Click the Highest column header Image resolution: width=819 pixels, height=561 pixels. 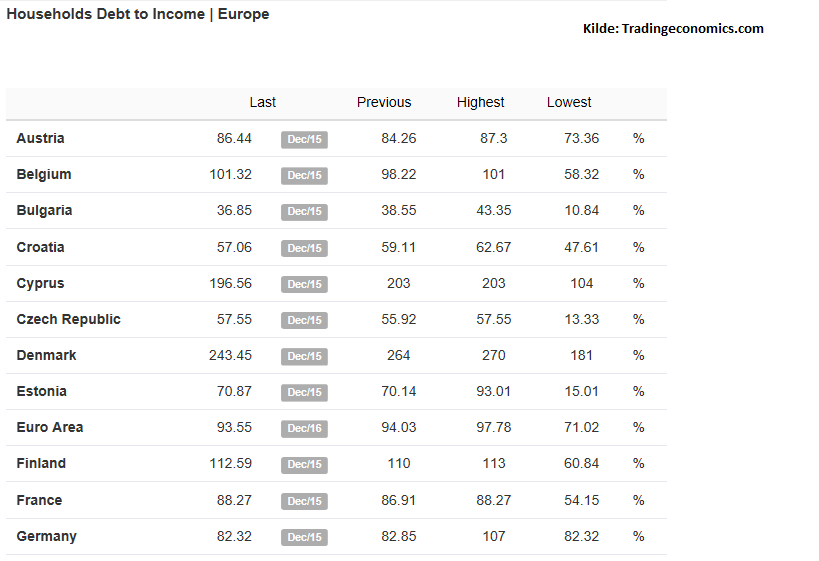[x=481, y=102]
